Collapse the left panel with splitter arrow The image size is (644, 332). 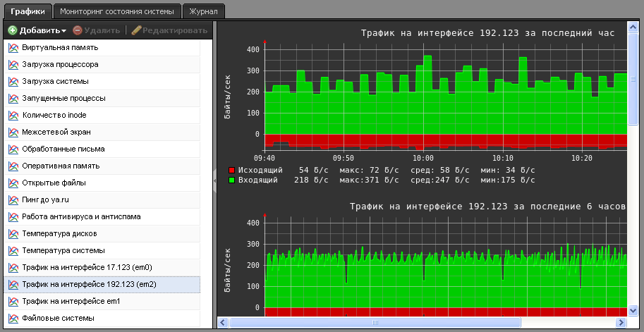tap(214, 180)
